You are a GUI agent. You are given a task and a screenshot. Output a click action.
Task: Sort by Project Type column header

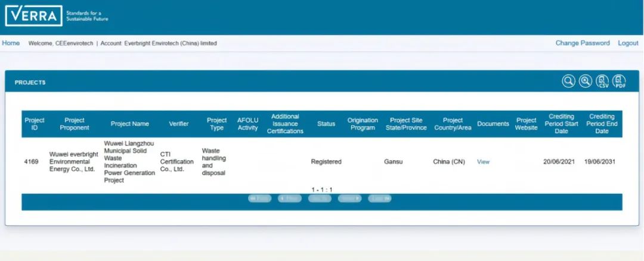point(216,124)
